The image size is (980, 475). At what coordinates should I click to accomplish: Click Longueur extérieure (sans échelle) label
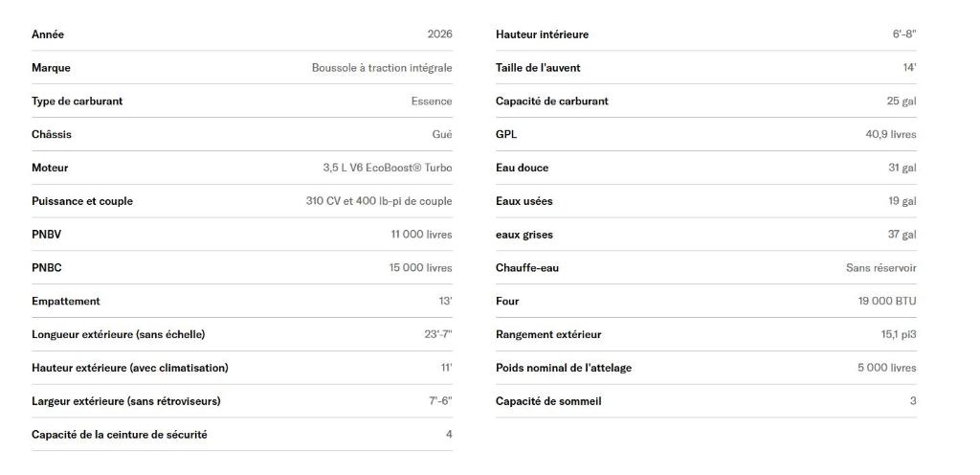118,335
